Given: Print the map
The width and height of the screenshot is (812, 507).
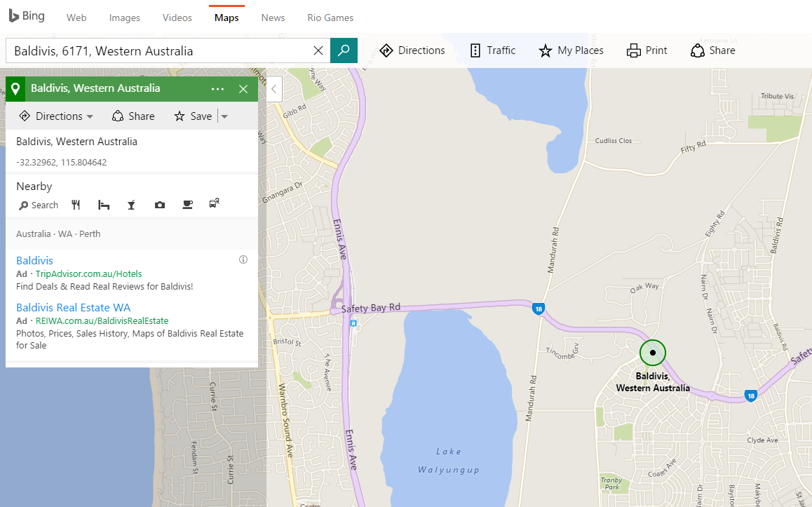Looking at the screenshot, I should 647,50.
